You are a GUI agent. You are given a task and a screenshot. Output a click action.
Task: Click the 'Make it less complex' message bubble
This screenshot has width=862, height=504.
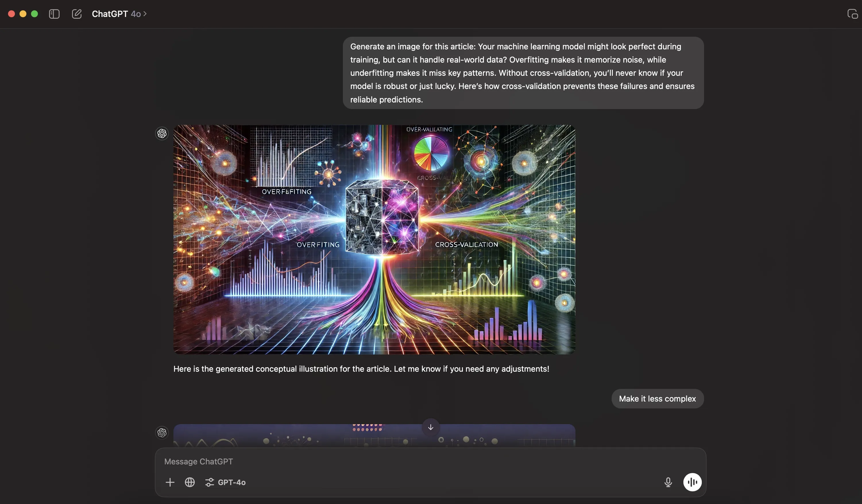pos(657,399)
